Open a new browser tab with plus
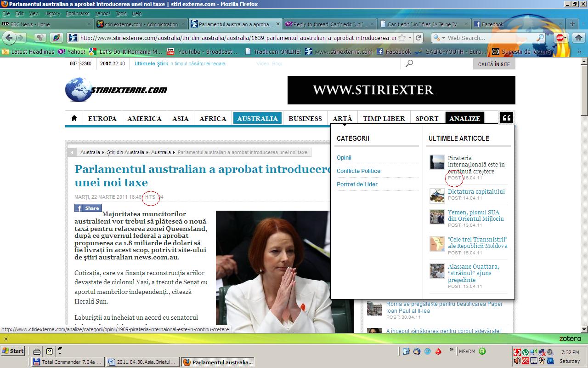588x368 pixels. point(572,24)
